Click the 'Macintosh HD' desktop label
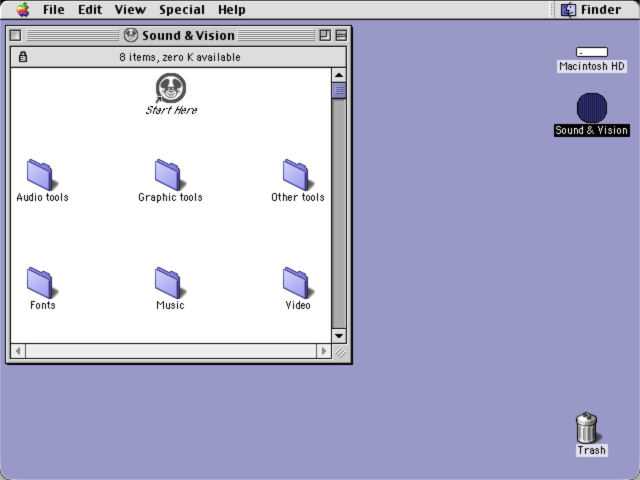 pos(592,66)
